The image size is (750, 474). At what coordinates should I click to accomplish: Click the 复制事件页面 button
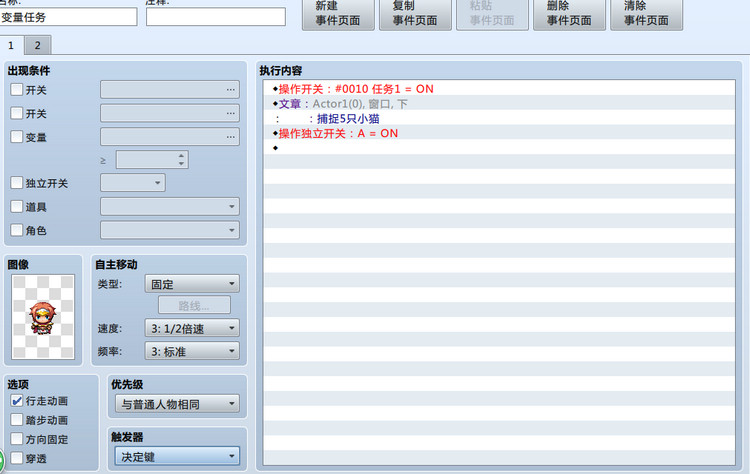(415, 14)
